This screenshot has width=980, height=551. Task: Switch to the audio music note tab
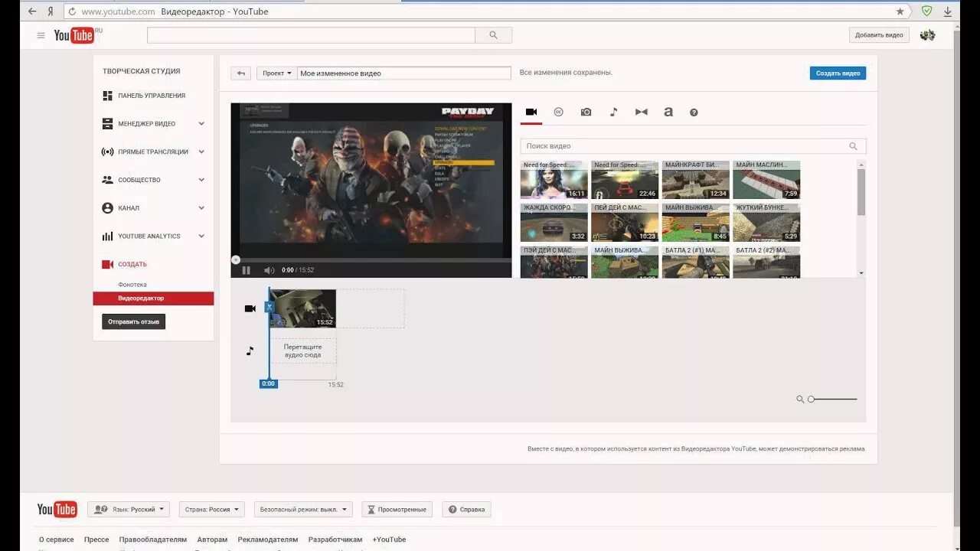click(x=613, y=112)
